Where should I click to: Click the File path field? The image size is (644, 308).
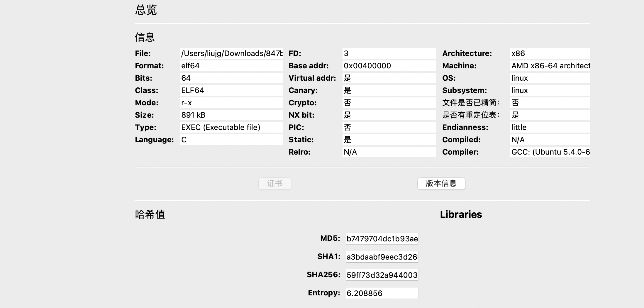(x=231, y=53)
